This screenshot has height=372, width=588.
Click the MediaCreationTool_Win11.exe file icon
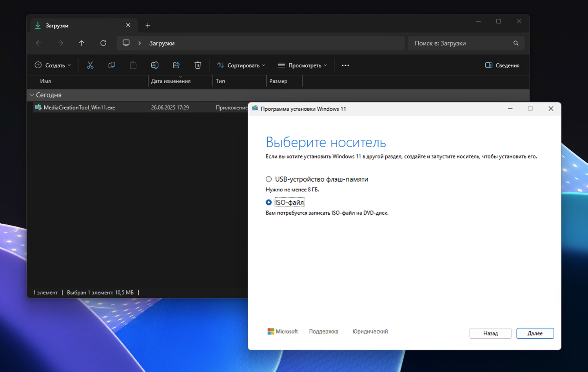pos(38,107)
